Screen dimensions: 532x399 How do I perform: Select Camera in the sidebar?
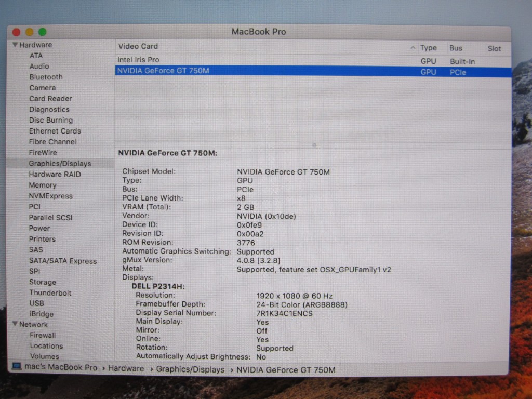pos(43,88)
